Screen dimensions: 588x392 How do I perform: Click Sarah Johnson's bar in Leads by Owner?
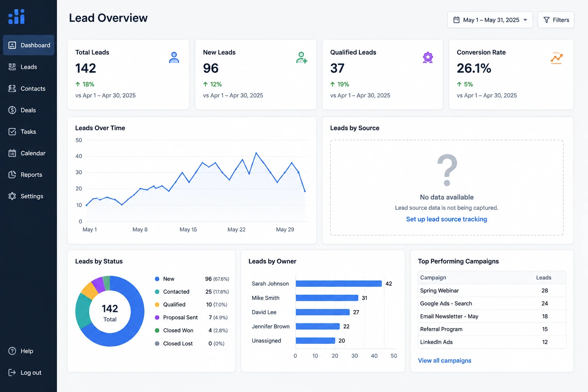click(339, 284)
